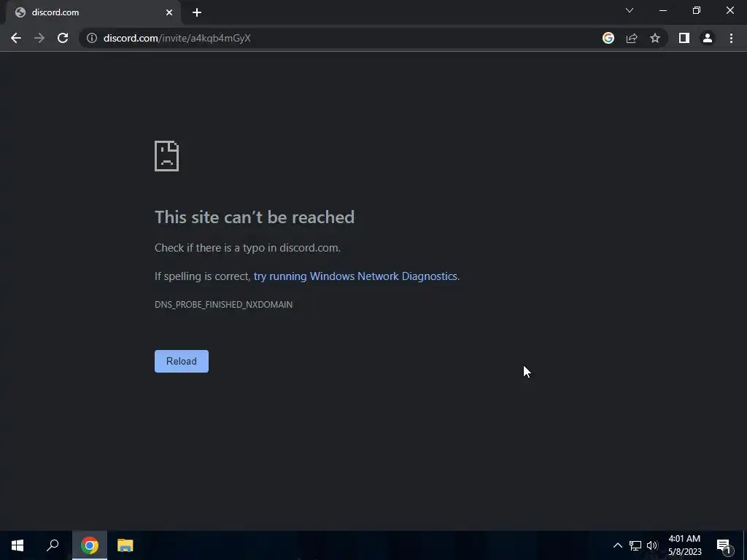View site information icon in address bar
Image resolution: width=747 pixels, height=560 pixels.
click(92, 38)
